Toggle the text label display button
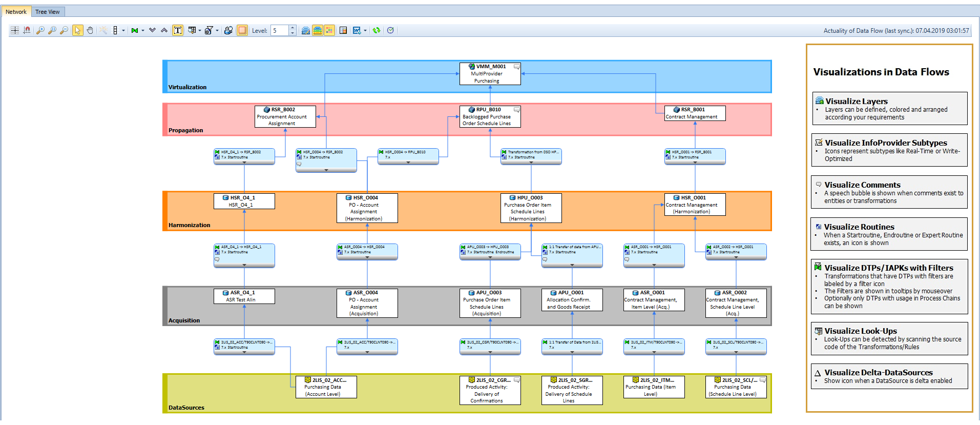The width and height of the screenshot is (980, 425). [177, 31]
